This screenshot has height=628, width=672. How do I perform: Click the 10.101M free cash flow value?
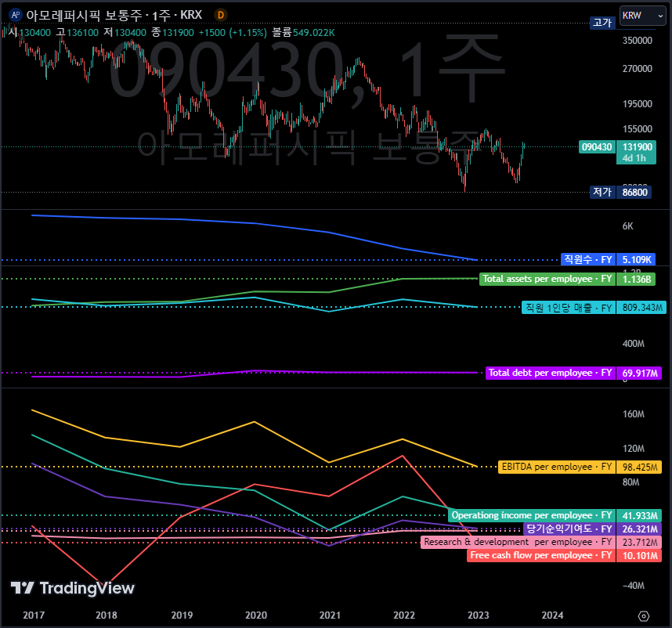click(x=639, y=556)
